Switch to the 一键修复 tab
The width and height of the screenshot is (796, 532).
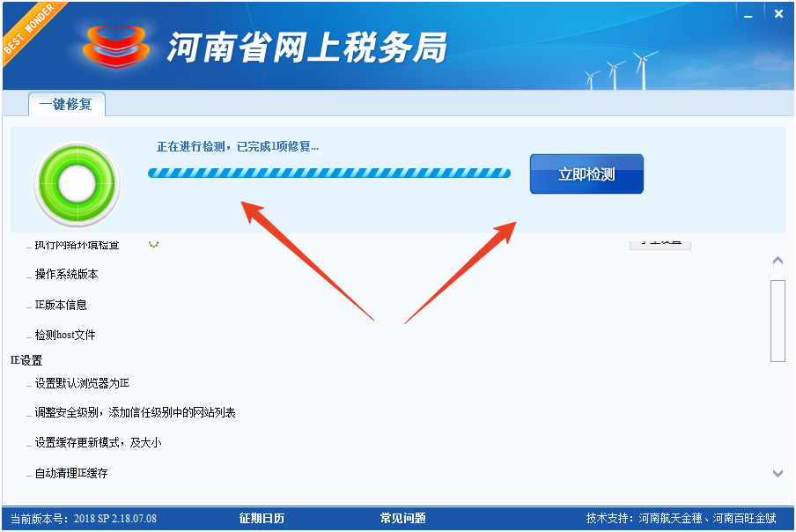pyautogui.click(x=67, y=104)
